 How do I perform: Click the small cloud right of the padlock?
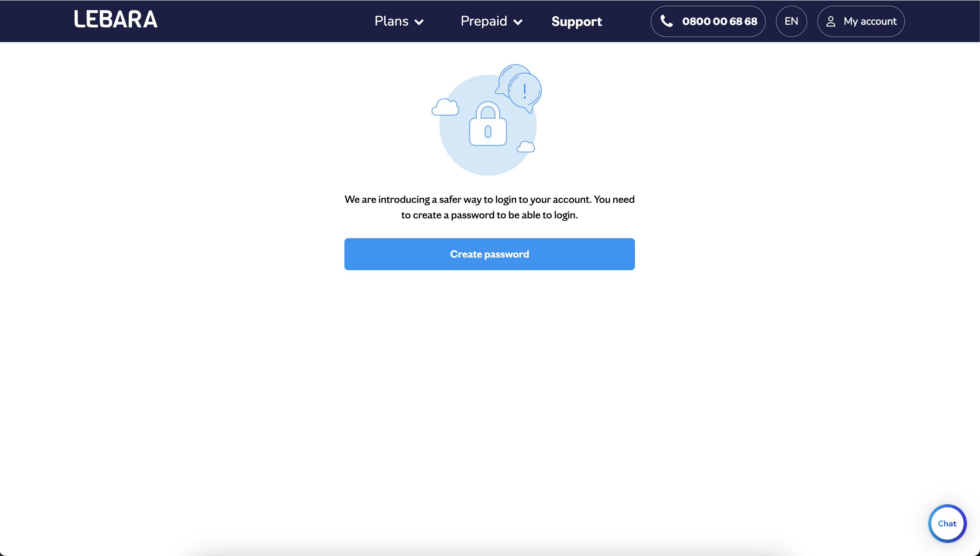point(526,147)
